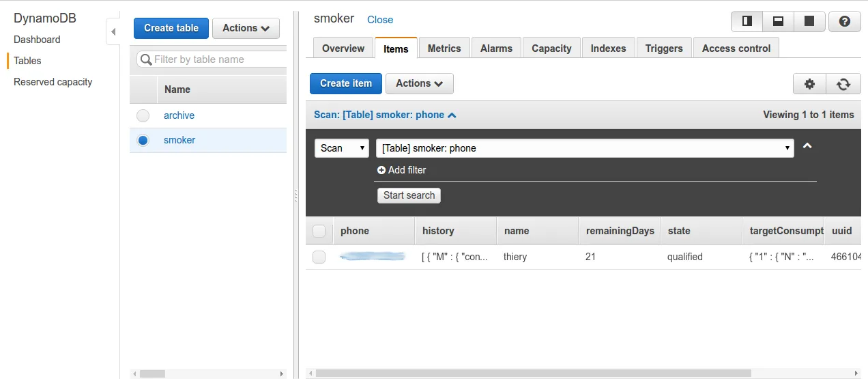Image resolution: width=868 pixels, height=379 pixels.
Task: Open the Scan/Query type dropdown
Action: pyautogui.click(x=342, y=148)
